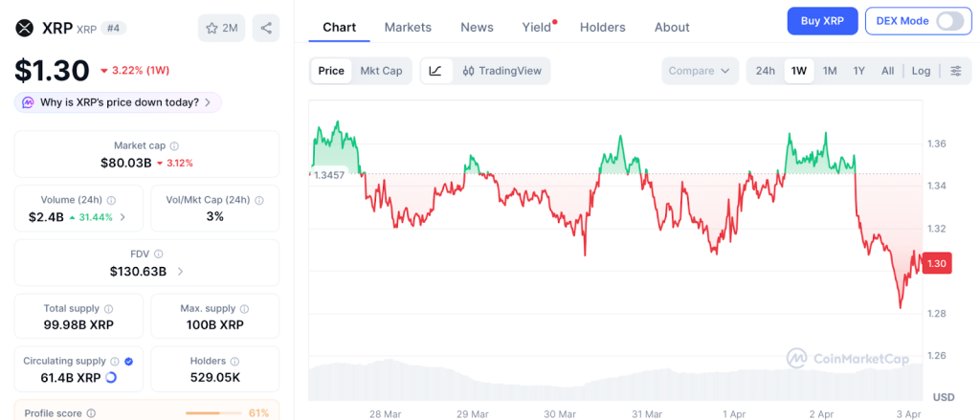Switch to the Markets tab
Screen dimensions: 980x420
pyautogui.click(x=408, y=27)
